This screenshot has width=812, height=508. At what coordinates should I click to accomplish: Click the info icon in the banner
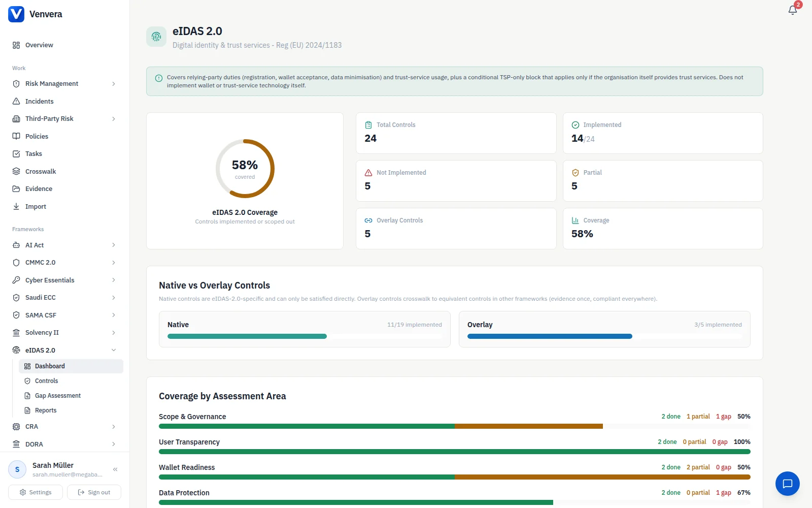(x=158, y=78)
